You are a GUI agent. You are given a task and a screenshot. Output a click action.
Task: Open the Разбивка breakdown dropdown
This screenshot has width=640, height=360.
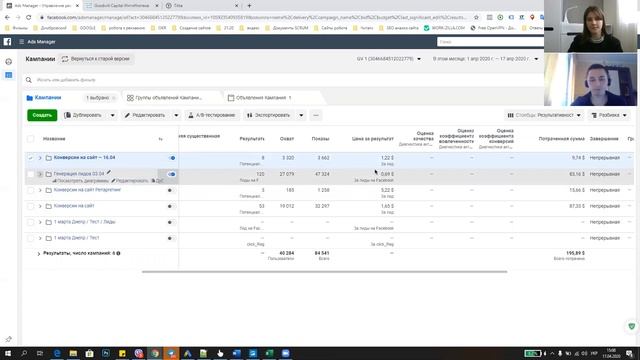[609, 116]
